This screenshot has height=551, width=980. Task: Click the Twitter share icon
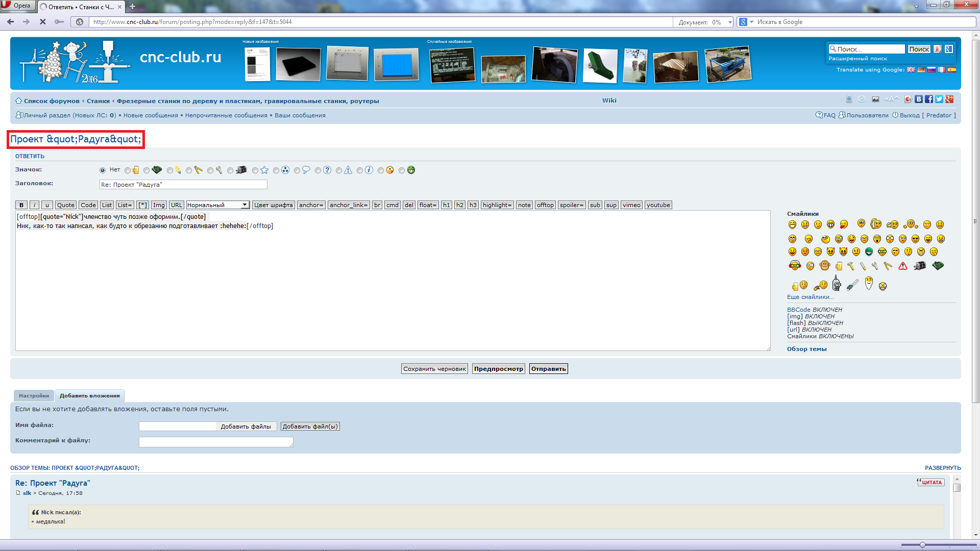coord(939,99)
